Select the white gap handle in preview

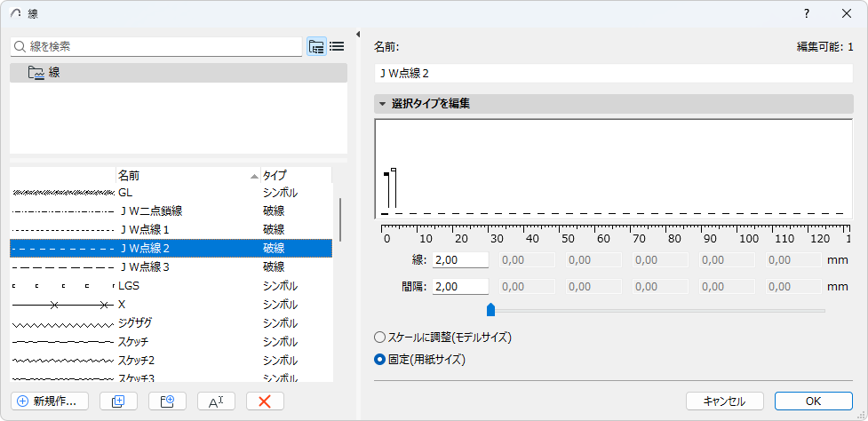click(394, 170)
